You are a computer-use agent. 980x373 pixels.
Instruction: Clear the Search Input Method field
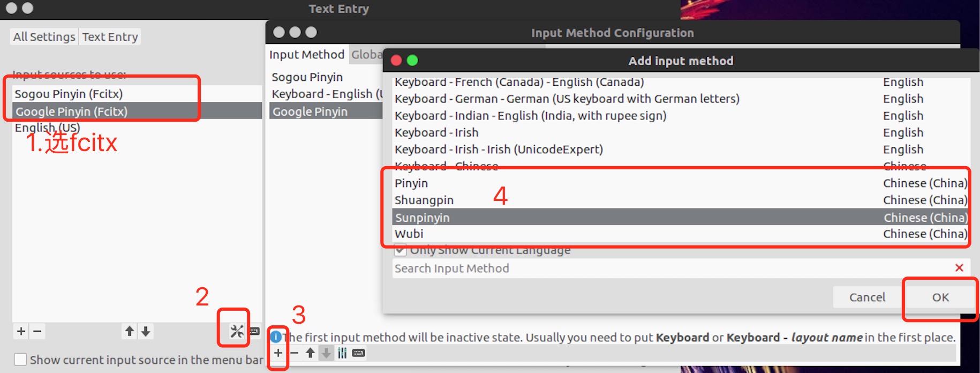pyautogui.click(x=959, y=267)
